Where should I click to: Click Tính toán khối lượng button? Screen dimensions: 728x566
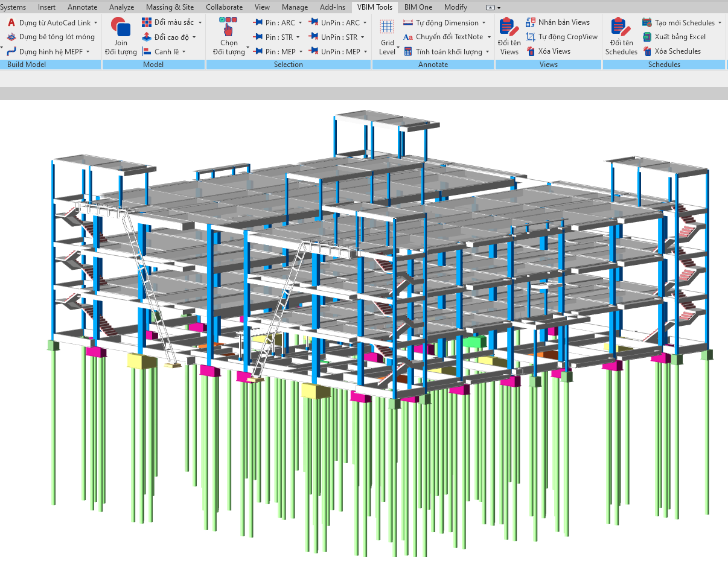(x=446, y=52)
